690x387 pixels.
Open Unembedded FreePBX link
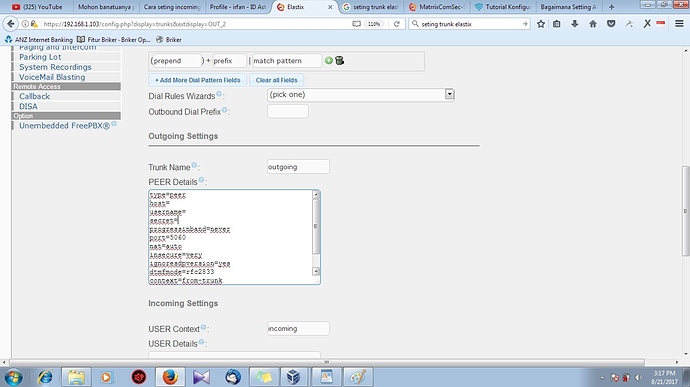click(x=64, y=126)
